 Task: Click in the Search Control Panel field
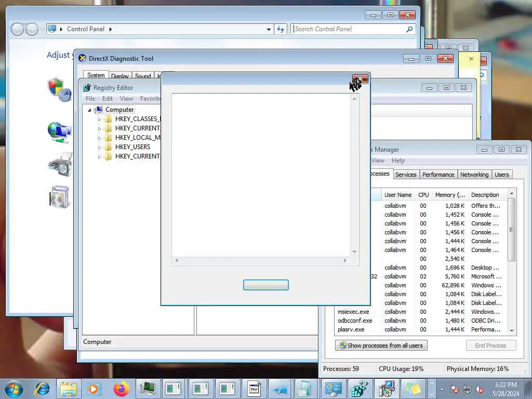(349, 29)
